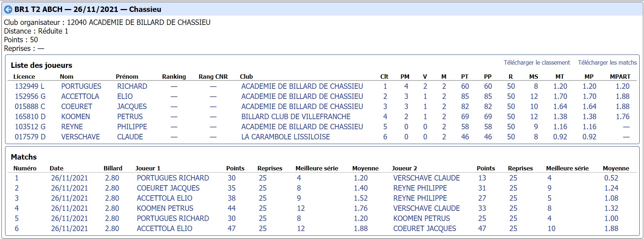Image resolution: width=644 pixels, height=239 pixels.
Task: Open player COEURET's first name JACQUES
Action: click(x=132, y=107)
